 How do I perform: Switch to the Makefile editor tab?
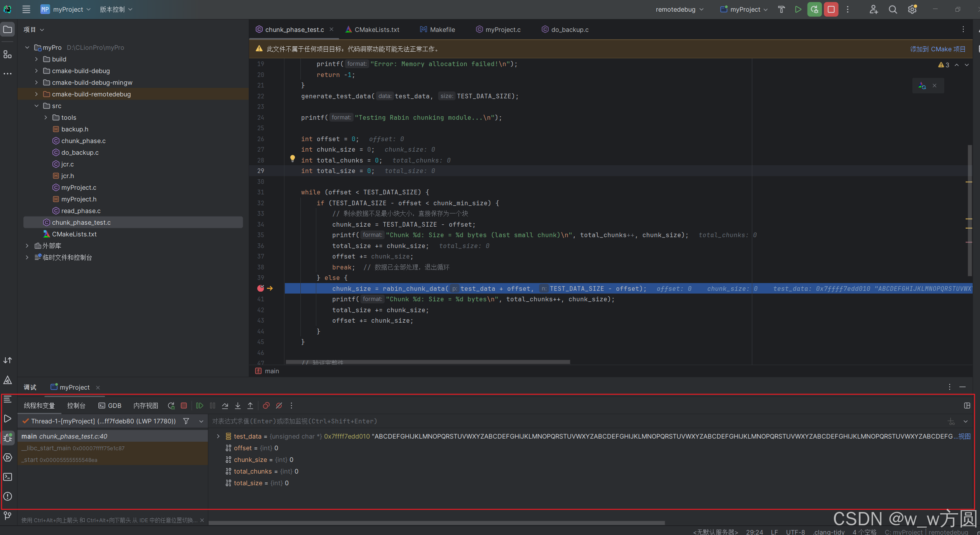(x=438, y=30)
